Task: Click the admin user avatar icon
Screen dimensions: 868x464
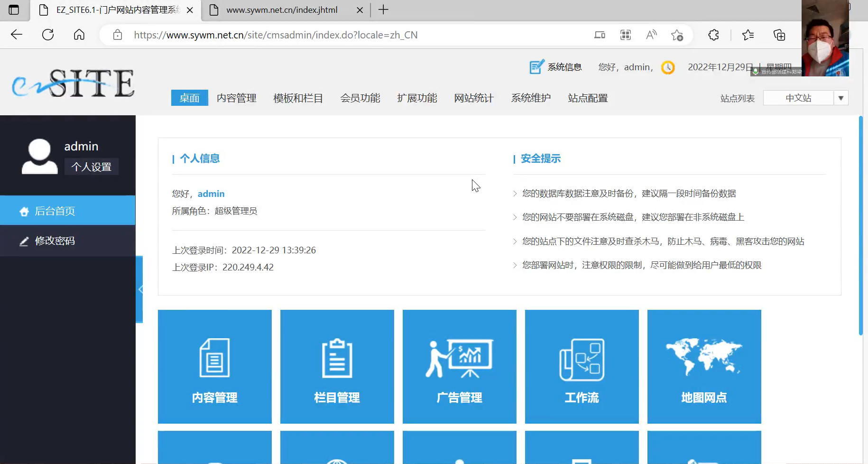Action: pos(39,156)
